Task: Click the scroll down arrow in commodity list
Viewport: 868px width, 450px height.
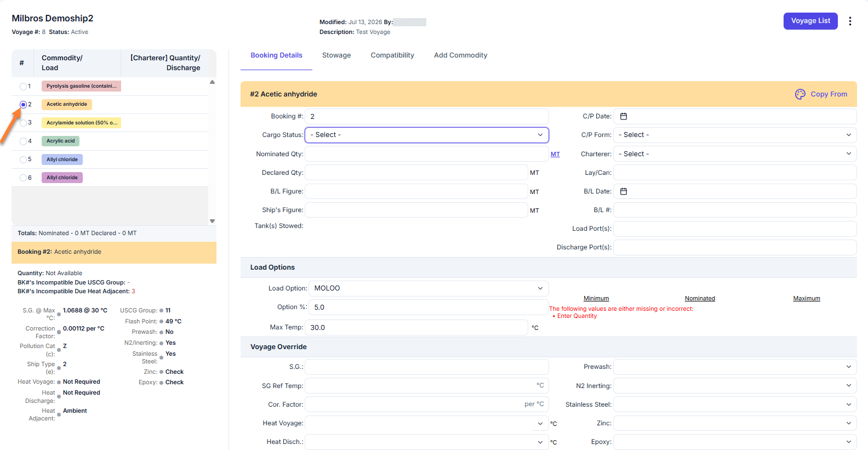Action: pos(212,221)
